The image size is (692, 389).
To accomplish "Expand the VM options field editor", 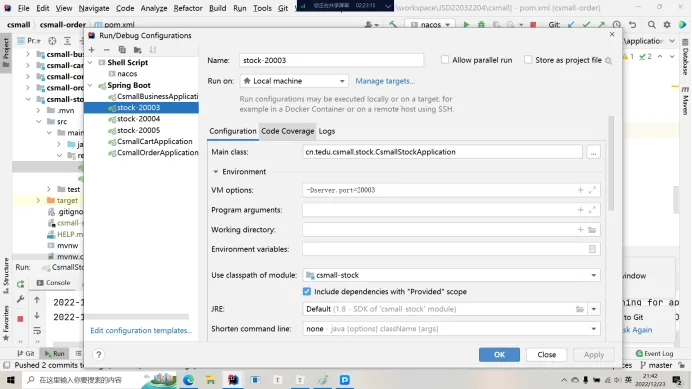I will click(x=592, y=190).
